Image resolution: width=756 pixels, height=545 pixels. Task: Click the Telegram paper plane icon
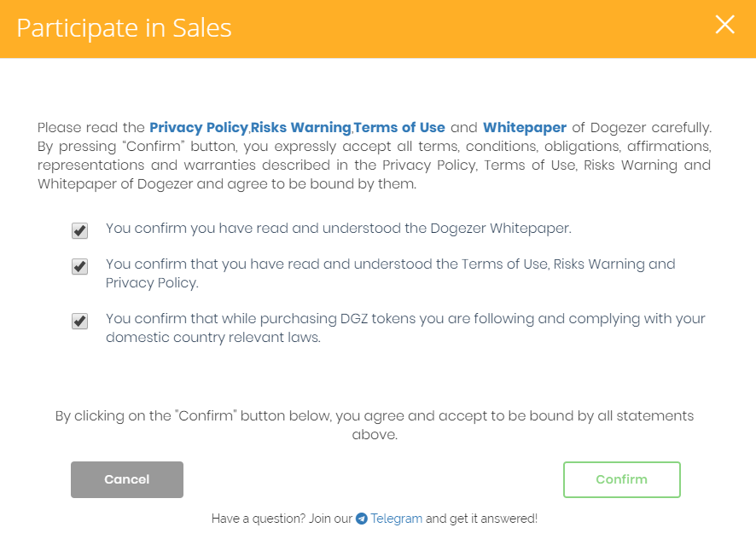(362, 519)
